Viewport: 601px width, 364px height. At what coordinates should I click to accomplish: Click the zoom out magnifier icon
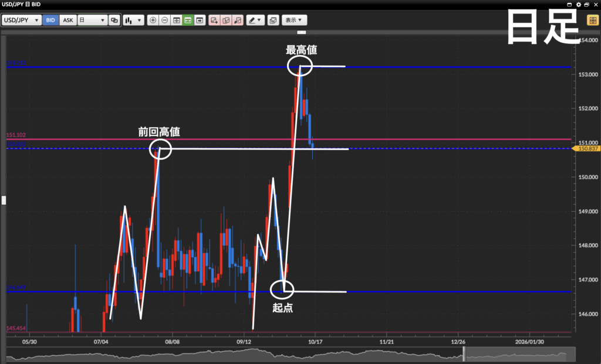(x=165, y=20)
